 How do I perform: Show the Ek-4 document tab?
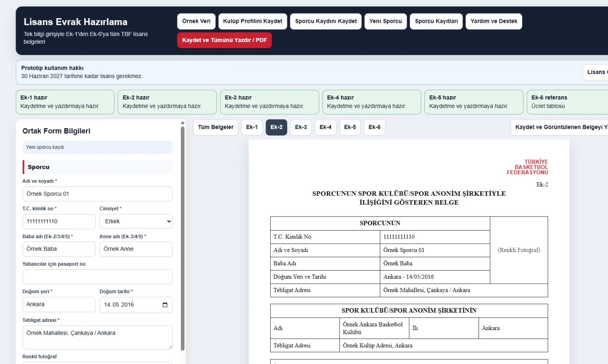tap(325, 127)
